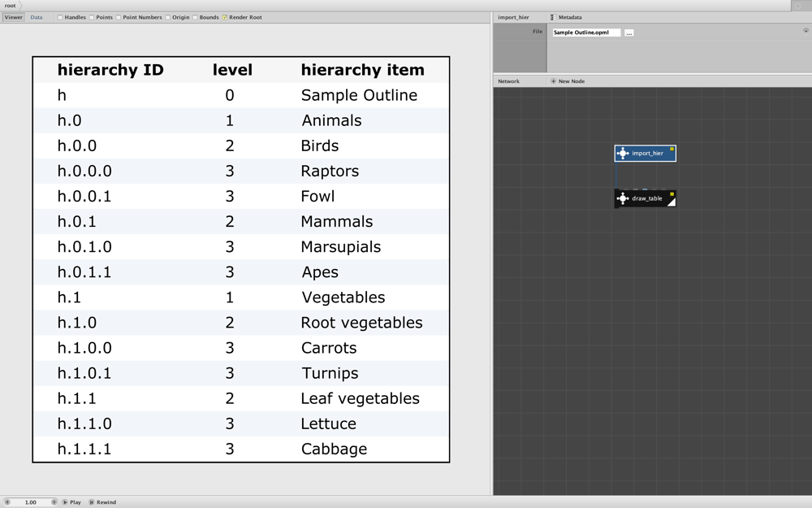Open the file browse '...' button
Viewport: 812px width, 508px height.
click(x=629, y=33)
